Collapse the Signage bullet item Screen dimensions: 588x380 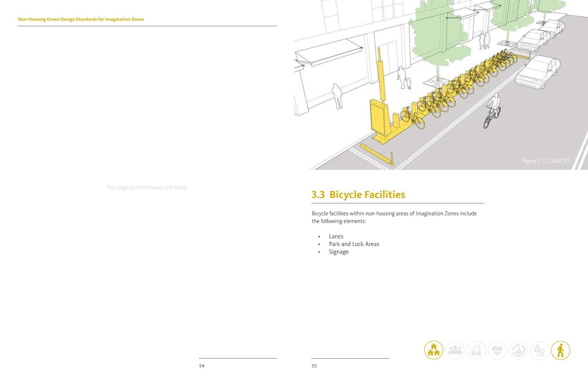click(339, 252)
